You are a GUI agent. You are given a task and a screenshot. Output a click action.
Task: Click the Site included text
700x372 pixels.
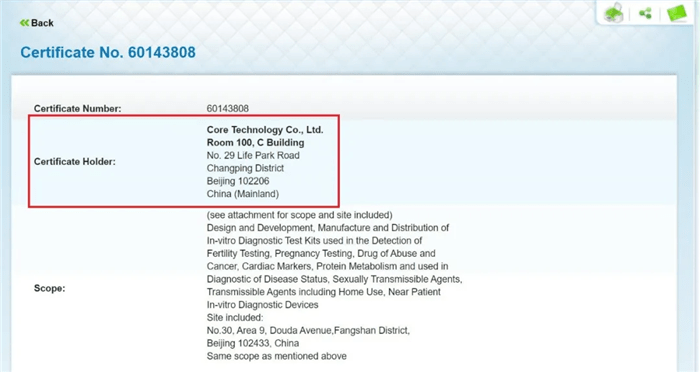click(x=235, y=318)
